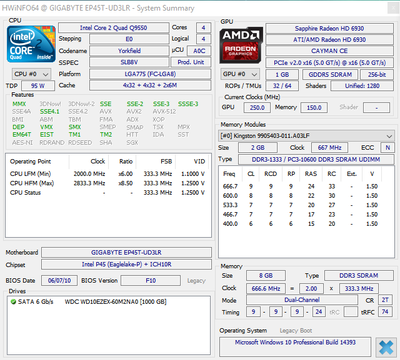400x360 pixels.
Task: Click the module clock 667 MHz value
Action: tap(329, 147)
